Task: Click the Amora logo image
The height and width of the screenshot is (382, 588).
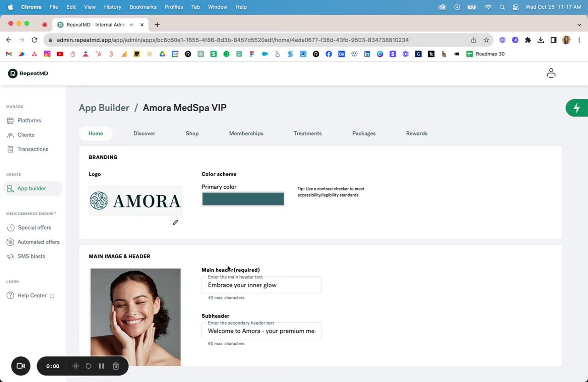Action: coord(136,201)
